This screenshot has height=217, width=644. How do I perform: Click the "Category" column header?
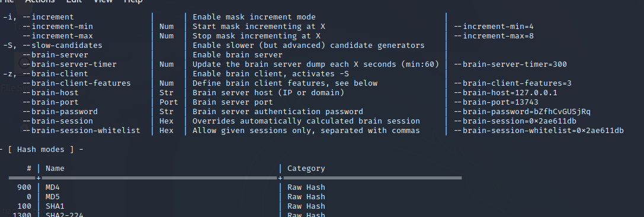pos(306,168)
